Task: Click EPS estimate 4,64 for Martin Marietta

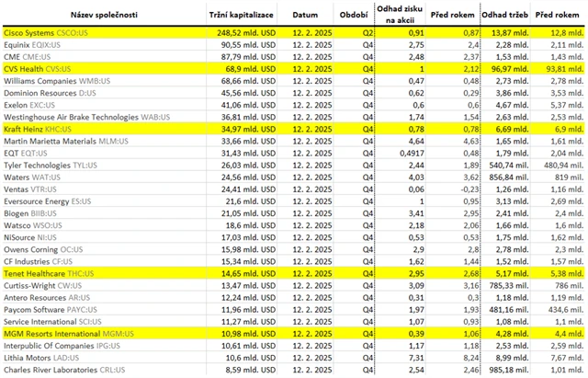Action: pyautogui.click(x=416, y=141)
